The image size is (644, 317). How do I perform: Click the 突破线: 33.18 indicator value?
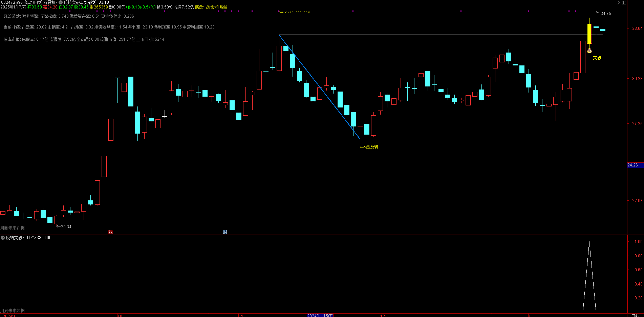[x=96, y=2]
